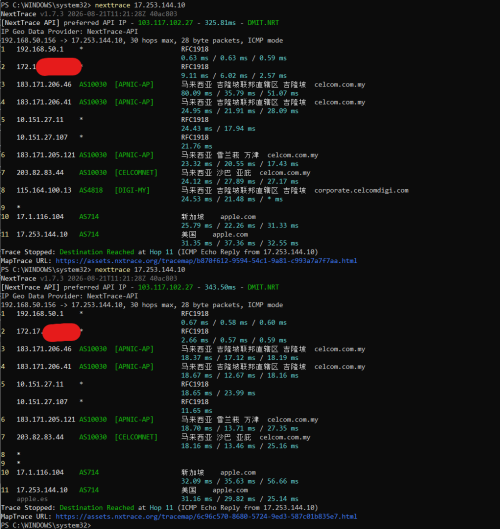
Task: Click the 21.76 ms latency value
Action: [197, 146]
